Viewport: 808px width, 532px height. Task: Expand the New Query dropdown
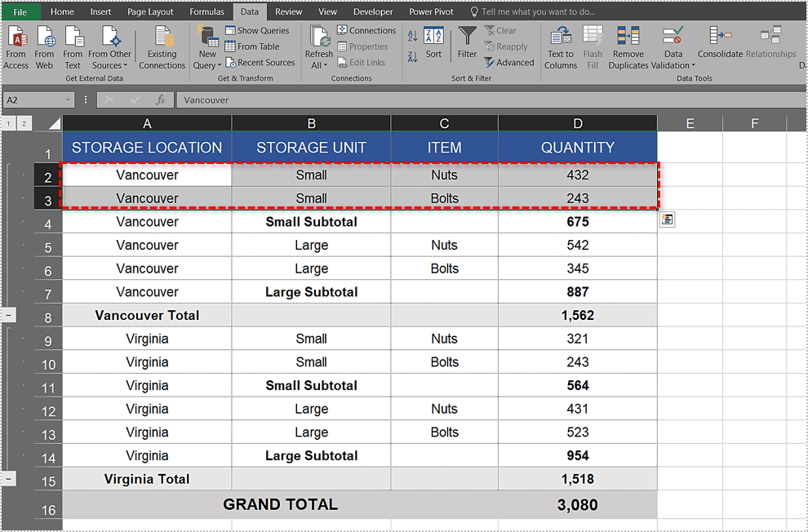point(208,66)
